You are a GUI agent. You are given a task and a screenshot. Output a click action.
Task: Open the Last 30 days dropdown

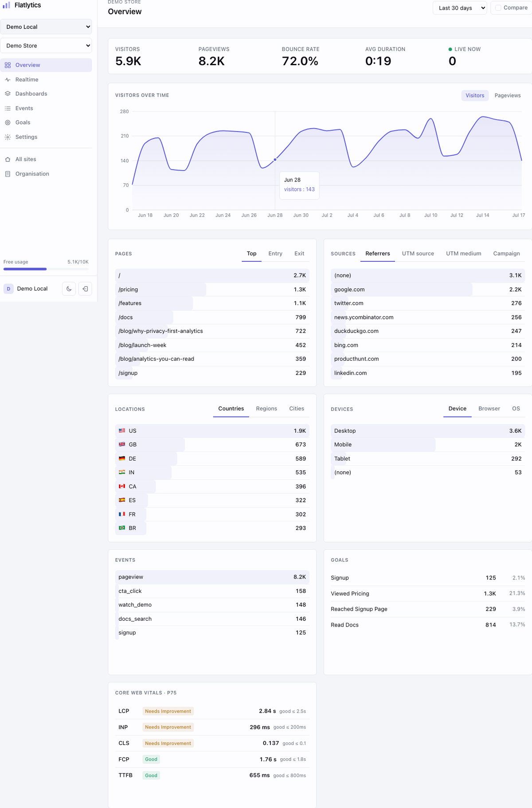(460, 8)
